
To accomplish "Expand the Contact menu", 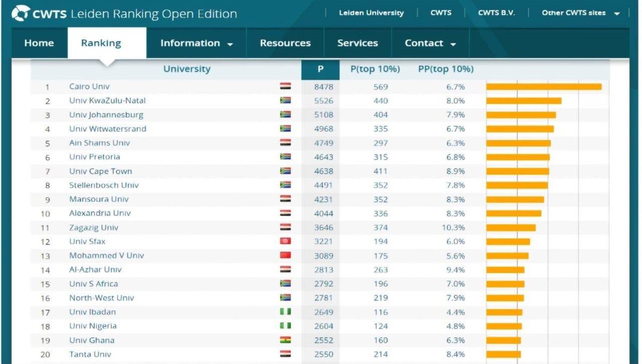I will [430, 43].
